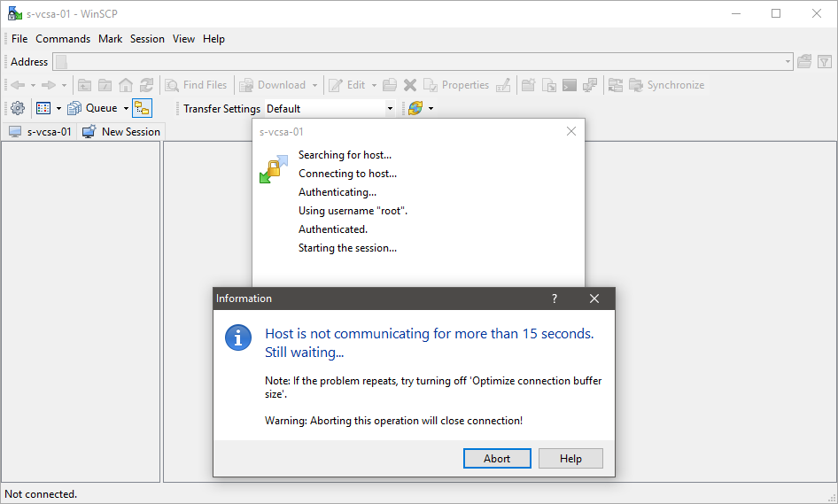Switch to the s-vcsa-01 session tab
Image resolution: width=838 pixels, height=504 pixels.
click(x=41, y=131)
